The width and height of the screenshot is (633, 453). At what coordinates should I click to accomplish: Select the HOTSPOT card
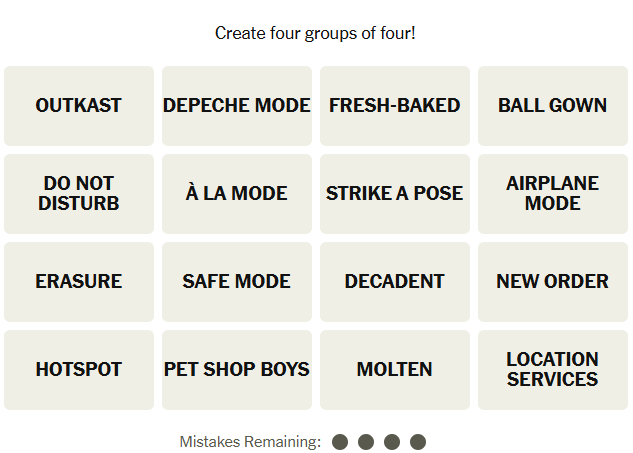[79, 370]
